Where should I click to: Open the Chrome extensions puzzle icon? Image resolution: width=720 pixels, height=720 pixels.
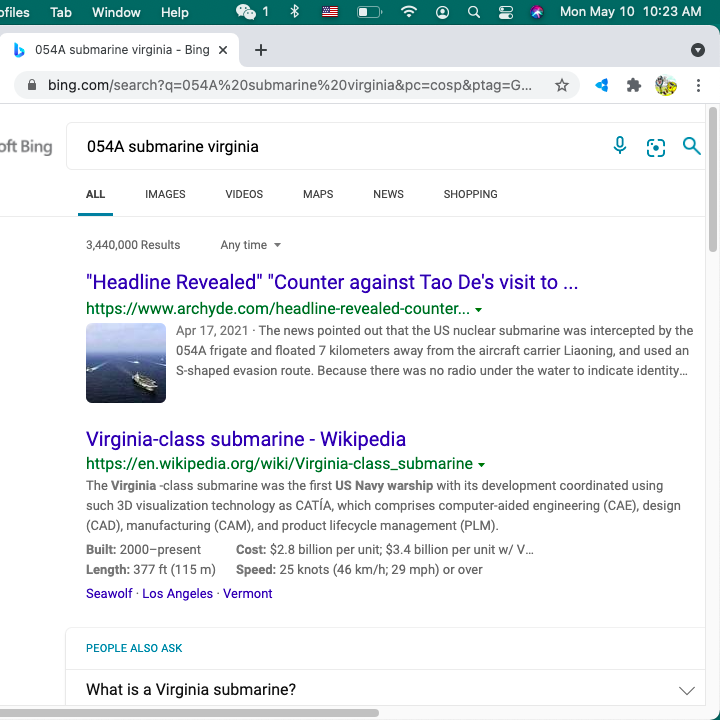coord(633,86)
